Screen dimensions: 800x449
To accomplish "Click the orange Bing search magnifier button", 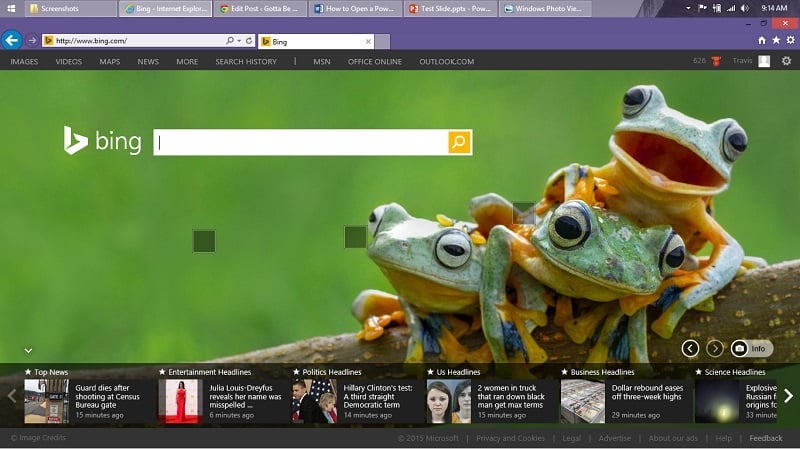I will tap(459, 142).
